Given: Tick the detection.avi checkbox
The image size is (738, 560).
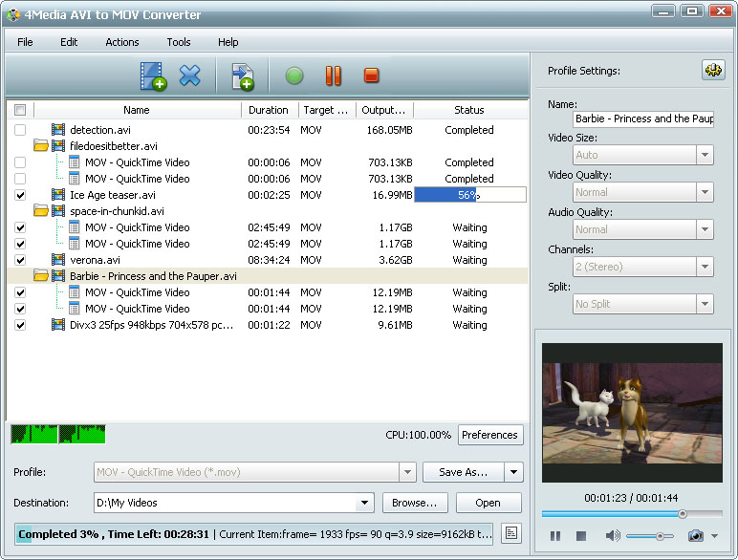Looking at the screenshot, I should (20, 130).
